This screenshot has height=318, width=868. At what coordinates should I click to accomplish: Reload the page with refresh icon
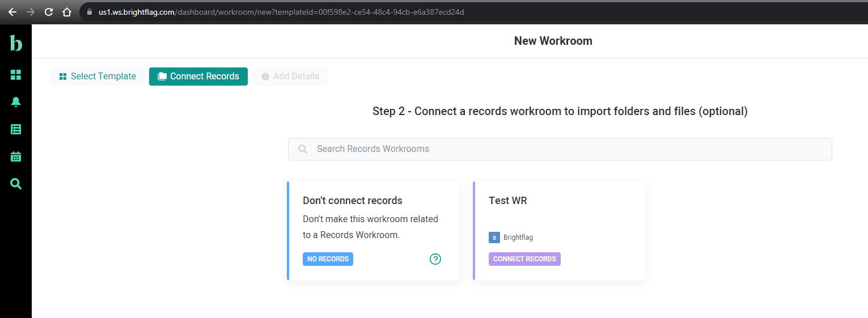[49, 12]
